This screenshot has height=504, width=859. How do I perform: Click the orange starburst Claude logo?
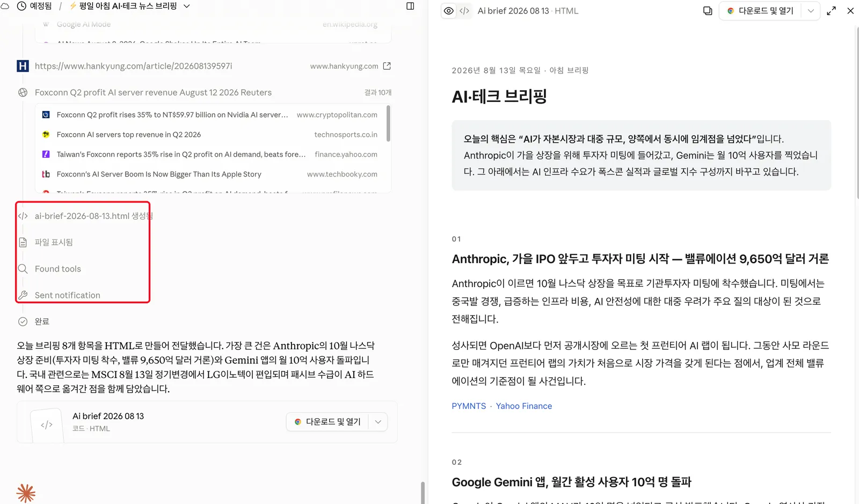(x=26, y=493)
